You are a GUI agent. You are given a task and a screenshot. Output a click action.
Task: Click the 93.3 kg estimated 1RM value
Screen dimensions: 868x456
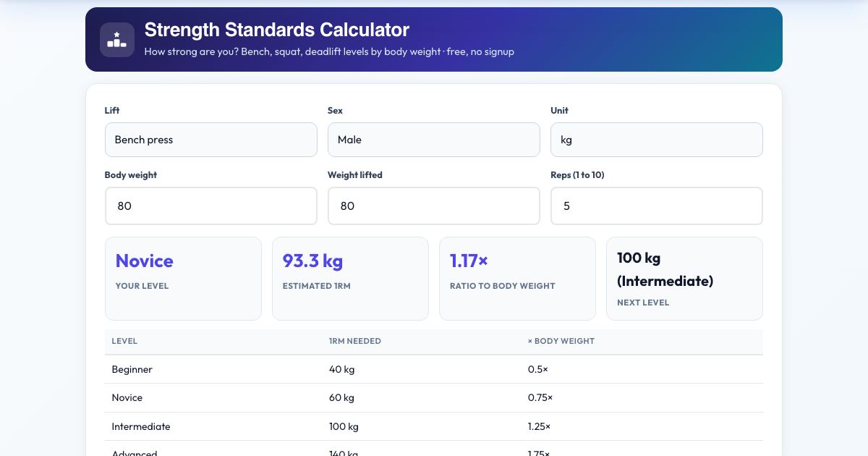(312, 261)
